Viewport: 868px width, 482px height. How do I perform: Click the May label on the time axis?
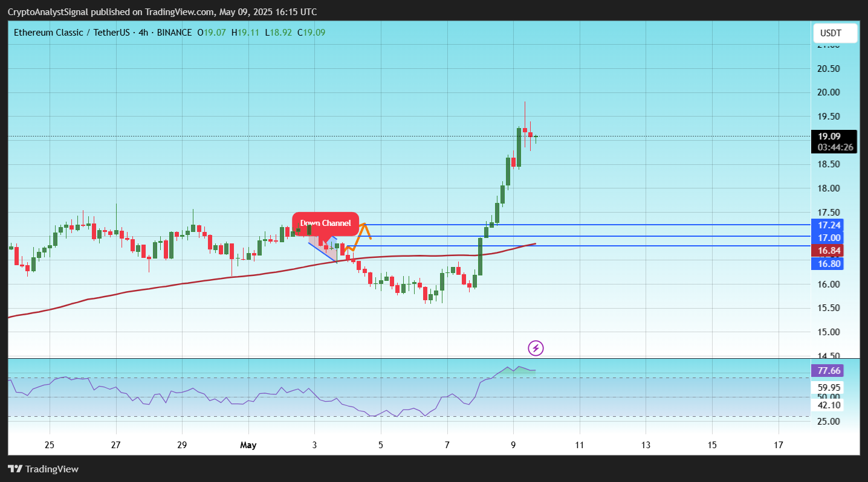pyautogui.click(x=248, y=446)
